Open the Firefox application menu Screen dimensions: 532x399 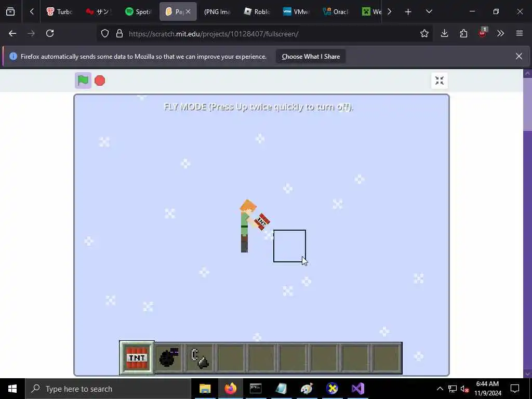[x=520, y=33]
